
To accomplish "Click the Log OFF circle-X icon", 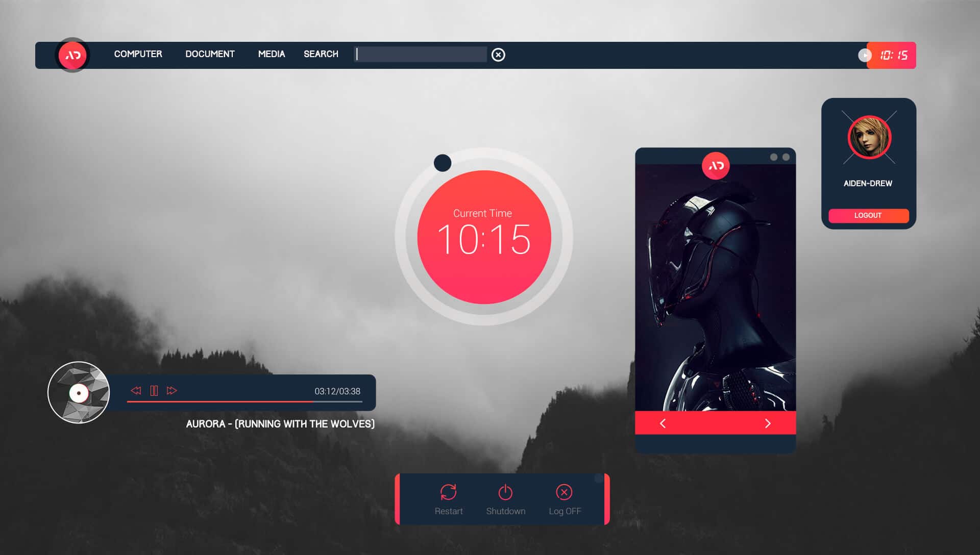I will (564, 492).
